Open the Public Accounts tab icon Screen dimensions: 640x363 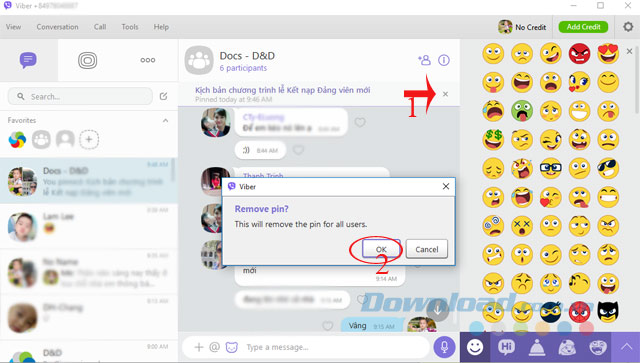tap(87, 60)
